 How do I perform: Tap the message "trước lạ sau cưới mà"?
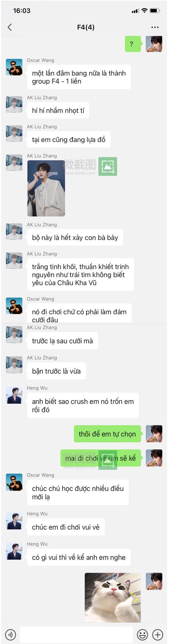pos(63,341)
